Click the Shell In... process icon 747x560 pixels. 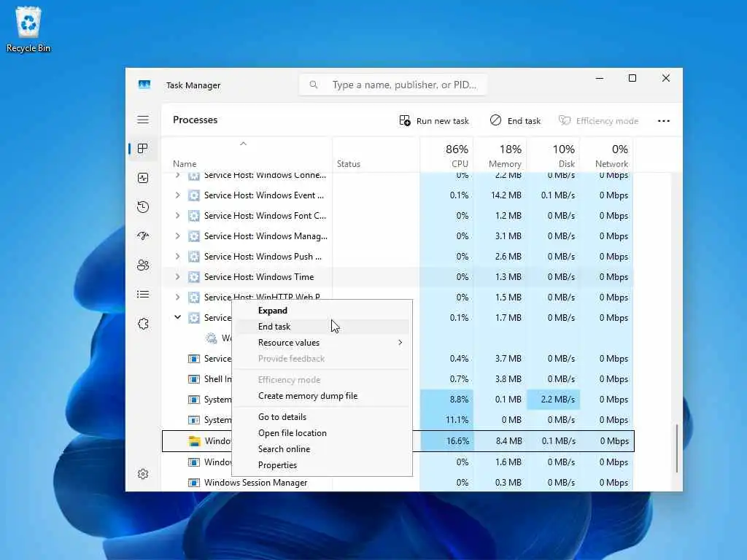pyautogui.click(x=194, y=379)
